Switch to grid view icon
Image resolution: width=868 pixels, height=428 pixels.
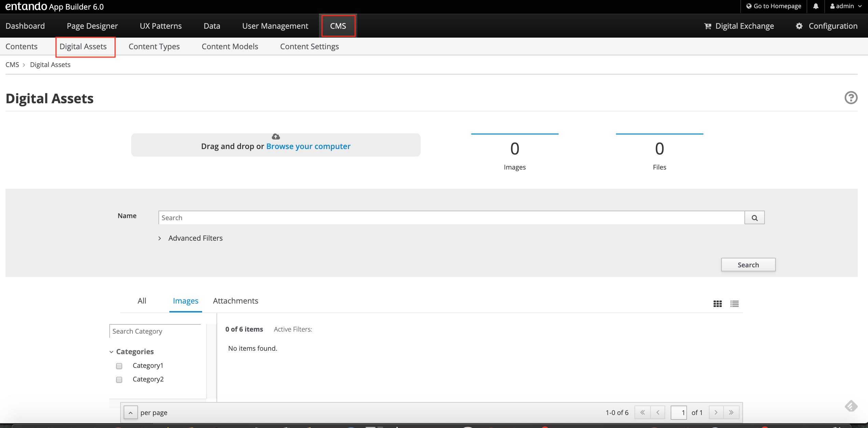[x=717, y=304]
